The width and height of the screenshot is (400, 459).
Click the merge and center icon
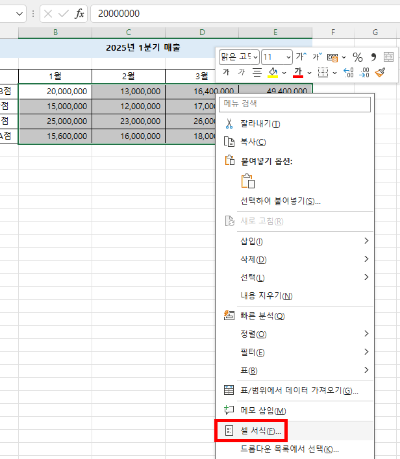coord(389,57)
